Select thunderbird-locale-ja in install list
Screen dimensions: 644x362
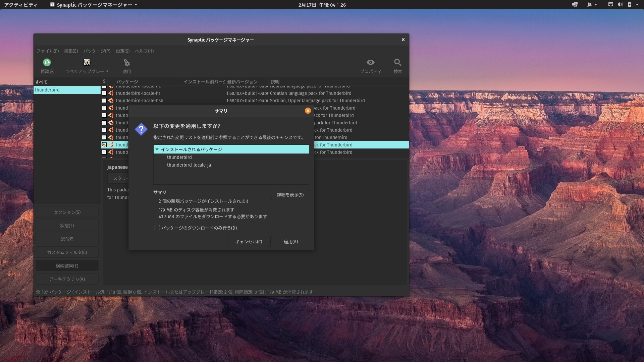189,165
